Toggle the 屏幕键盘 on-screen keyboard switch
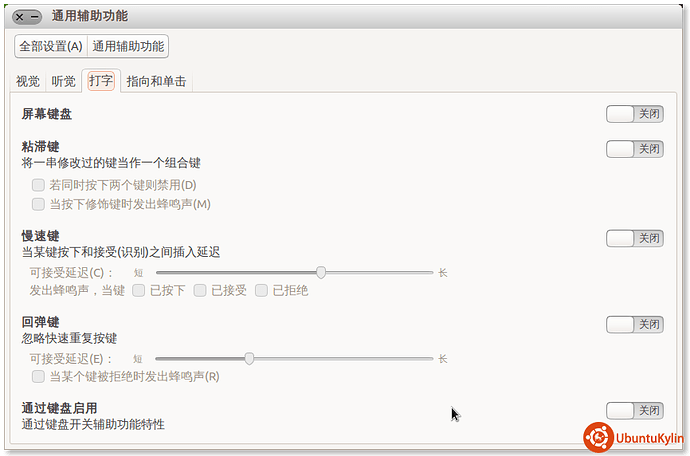The image size is (690, 456). tap(634, 114)
